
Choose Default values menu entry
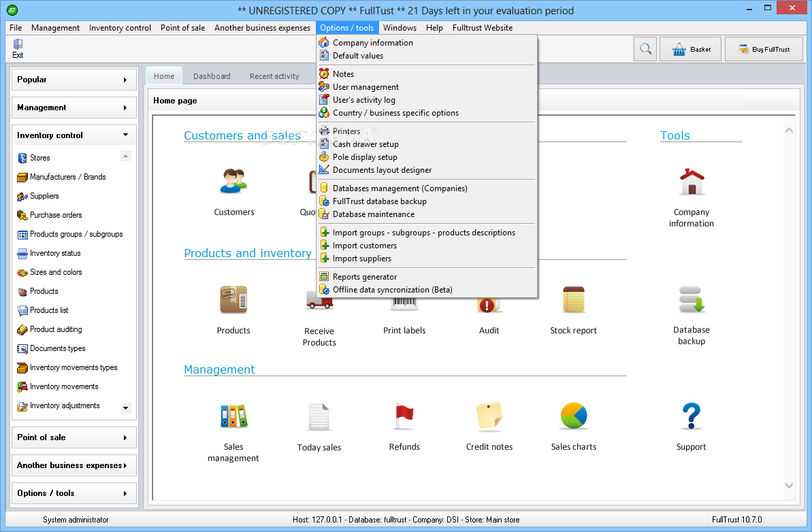pyautogui.click(x=427, y=56)
